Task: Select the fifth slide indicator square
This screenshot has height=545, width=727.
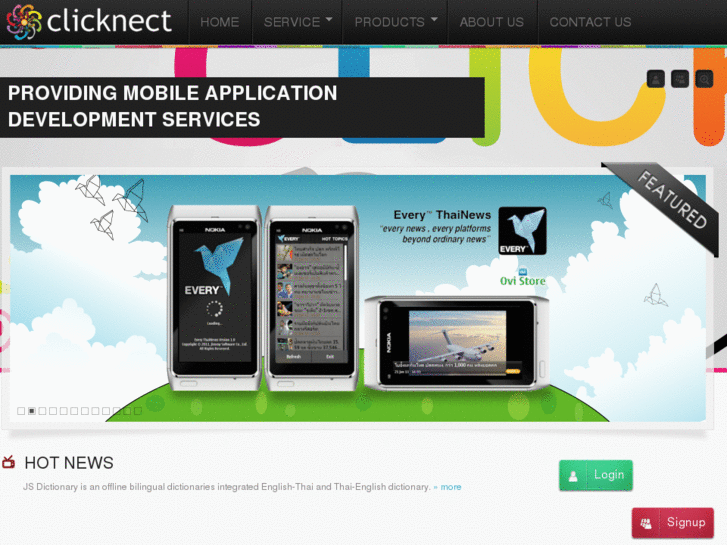Action: (64, 411)
